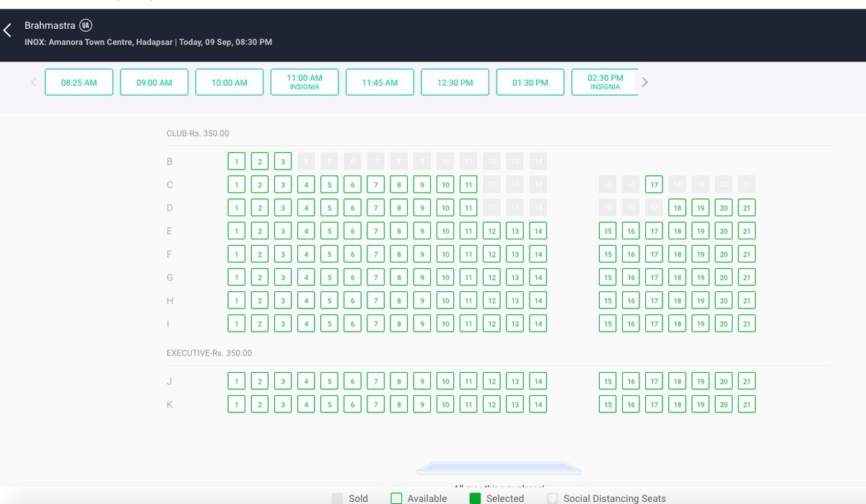Image resolution: width=866 pixels, height=504 pixels.
Task: Select seat 8 in row J
Action: pos(398,381)
